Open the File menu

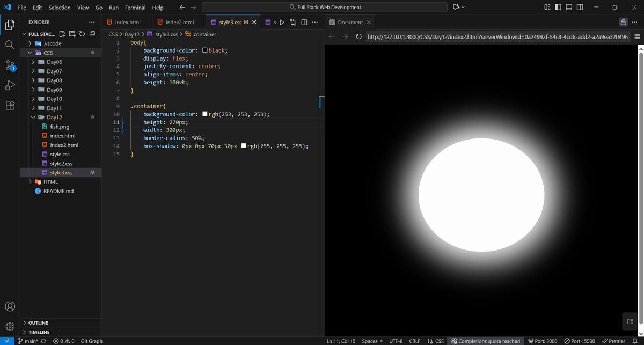[22, 8]
